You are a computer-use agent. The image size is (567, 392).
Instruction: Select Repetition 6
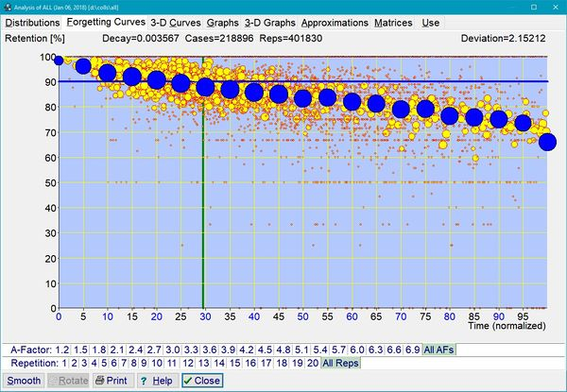(114, 363)
